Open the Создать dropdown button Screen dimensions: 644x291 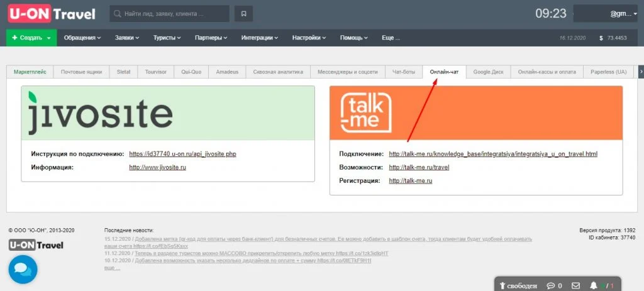point(31,38)
